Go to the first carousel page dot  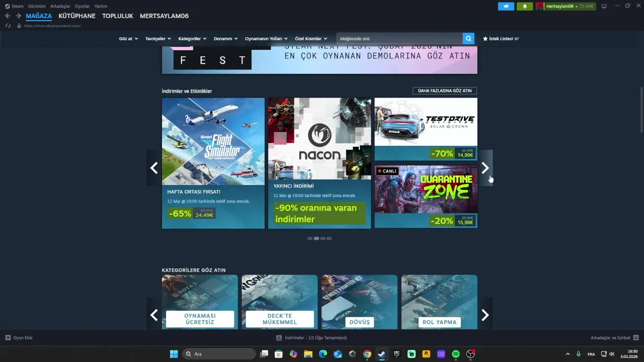[310, 238]
